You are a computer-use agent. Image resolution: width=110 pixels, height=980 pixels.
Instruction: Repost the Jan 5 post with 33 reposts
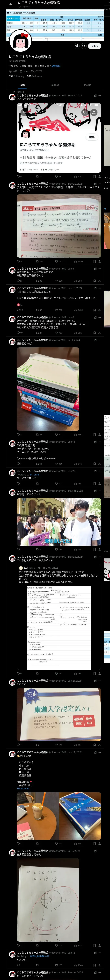[39, 281]
